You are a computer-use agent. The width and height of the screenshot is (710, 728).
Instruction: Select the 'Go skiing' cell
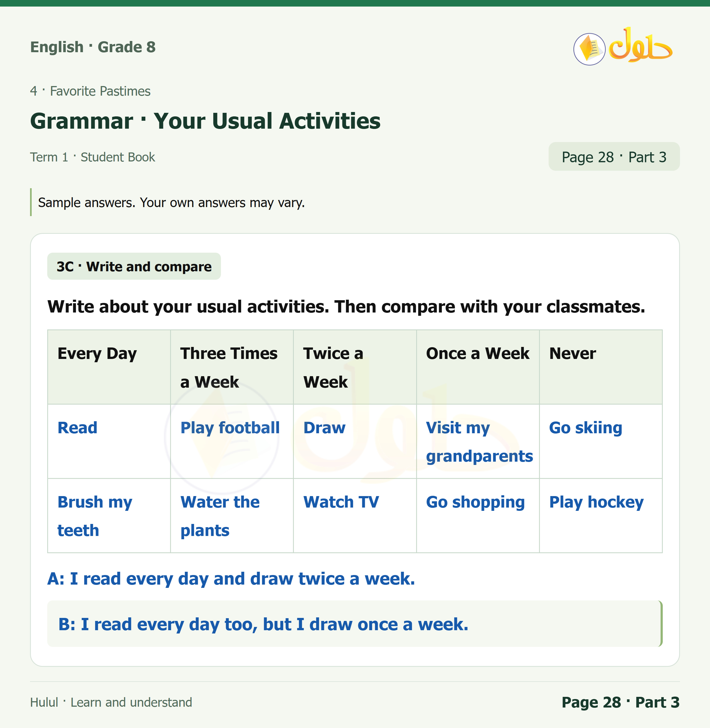(601, 441)
